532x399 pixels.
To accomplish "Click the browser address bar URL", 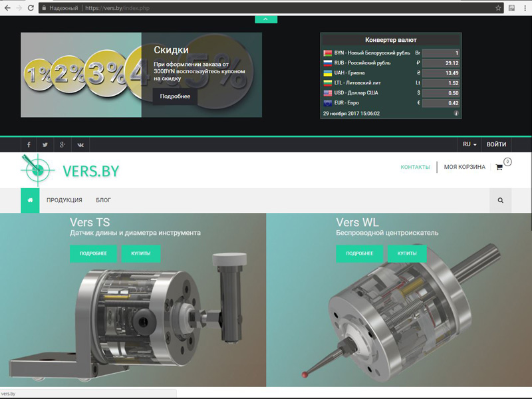I will click(118, 8).
